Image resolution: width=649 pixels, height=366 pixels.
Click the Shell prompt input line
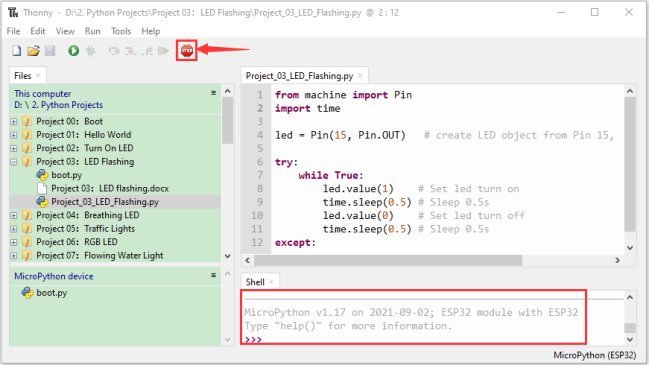pyautogui.click(x=414, y=340)
